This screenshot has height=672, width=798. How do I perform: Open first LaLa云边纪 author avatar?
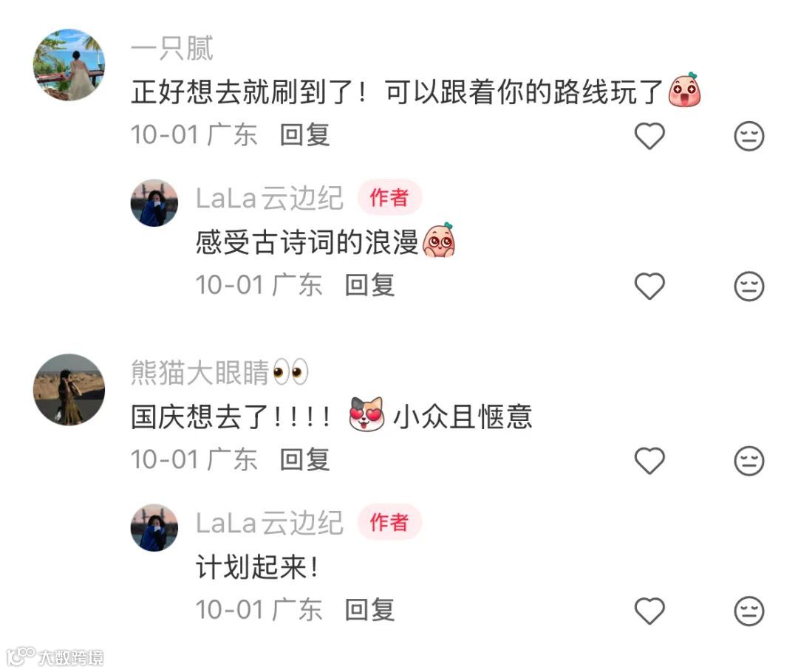click(154, 202)
